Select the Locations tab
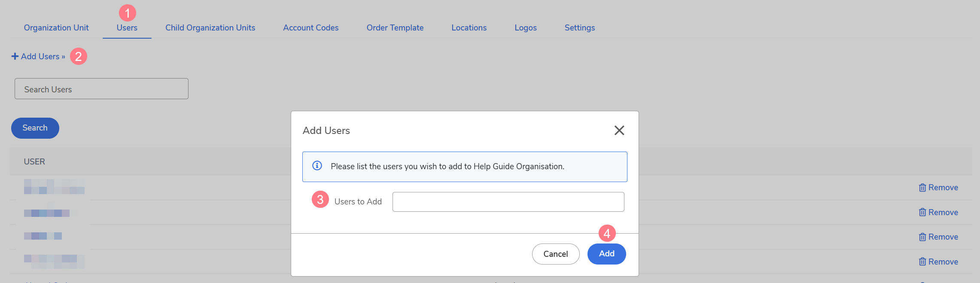The height and width of the screenshot is (283, 980). coord(469,27)
